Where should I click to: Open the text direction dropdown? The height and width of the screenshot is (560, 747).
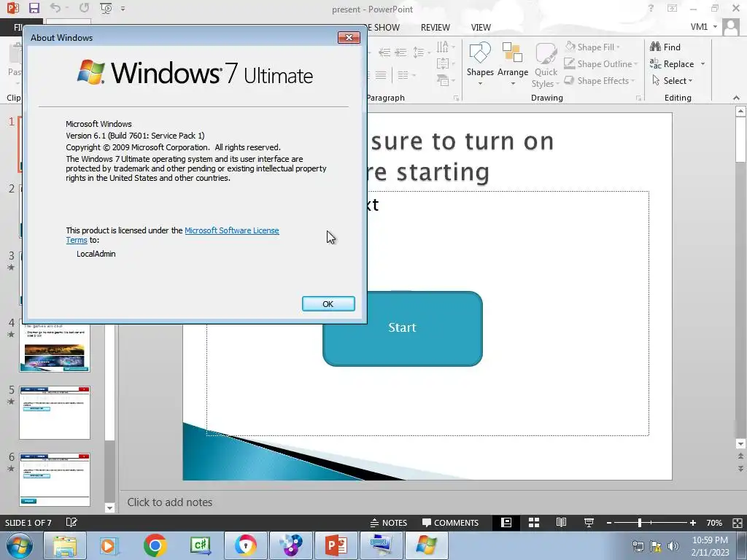tap(446, 47)
